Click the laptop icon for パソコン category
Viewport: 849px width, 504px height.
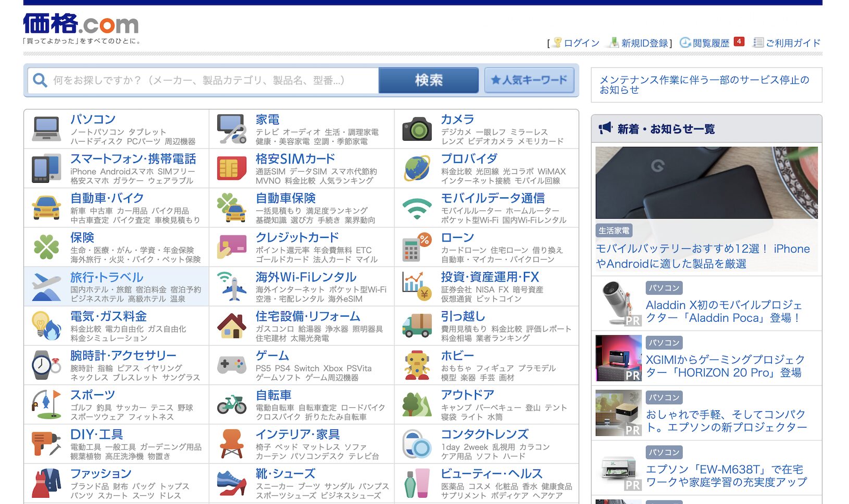[x=46, y=129]
